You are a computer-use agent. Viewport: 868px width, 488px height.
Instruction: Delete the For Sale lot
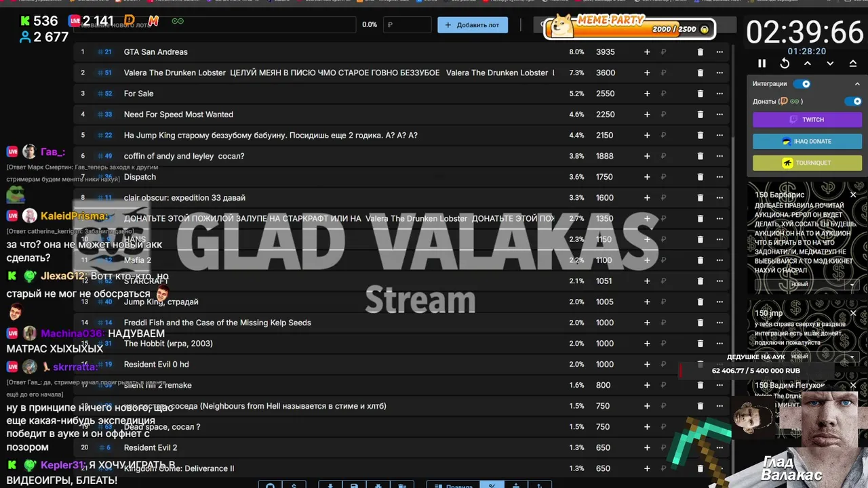pos(701,94)
